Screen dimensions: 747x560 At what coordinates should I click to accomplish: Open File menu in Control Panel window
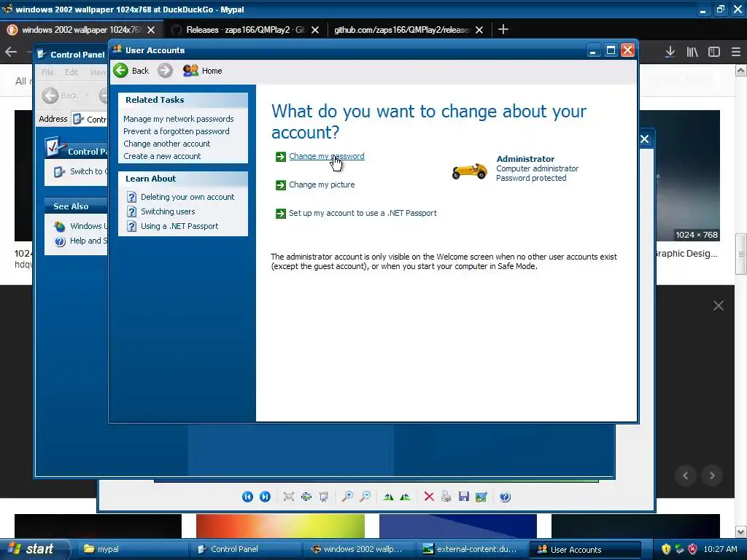click(47, 72)
